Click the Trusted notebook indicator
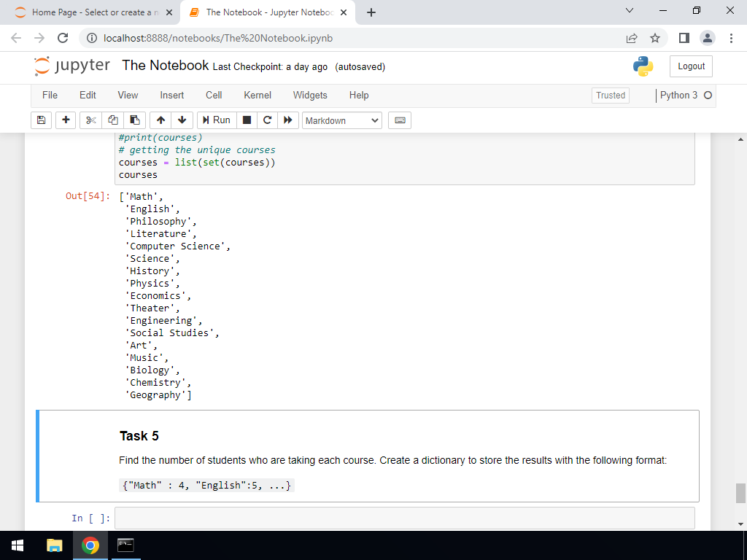The width and height of the screenshot is (747, 560). (x=610, y=95)
